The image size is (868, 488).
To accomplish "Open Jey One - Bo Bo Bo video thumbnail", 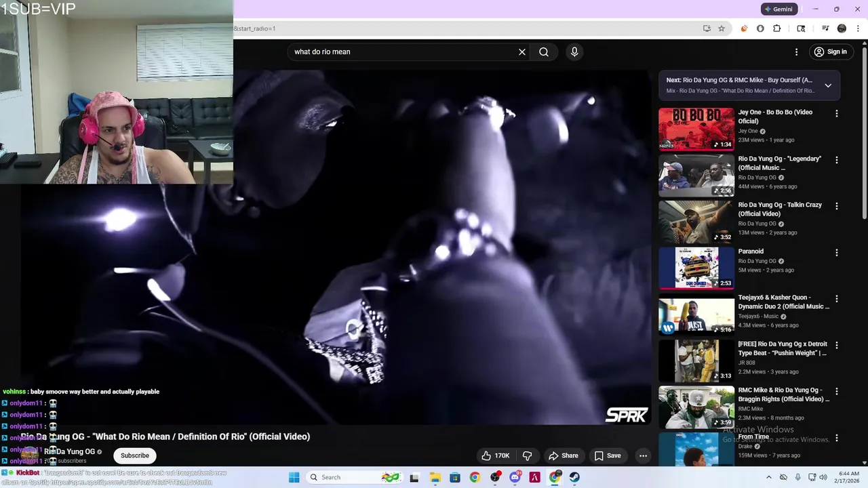I will pyautogui.click(x=696, y=129).
